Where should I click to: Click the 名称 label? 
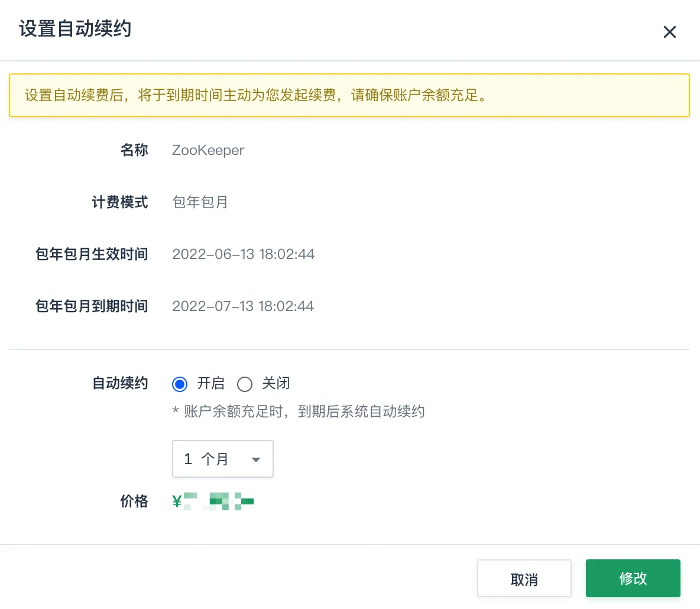[x=134, y=150]
